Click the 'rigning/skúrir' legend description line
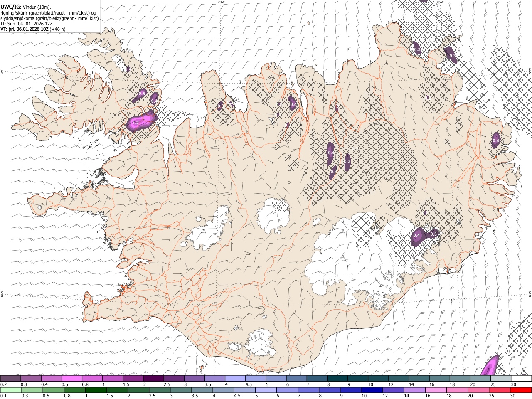This screenshot has width=532, height=399. [x=48, y=13]
